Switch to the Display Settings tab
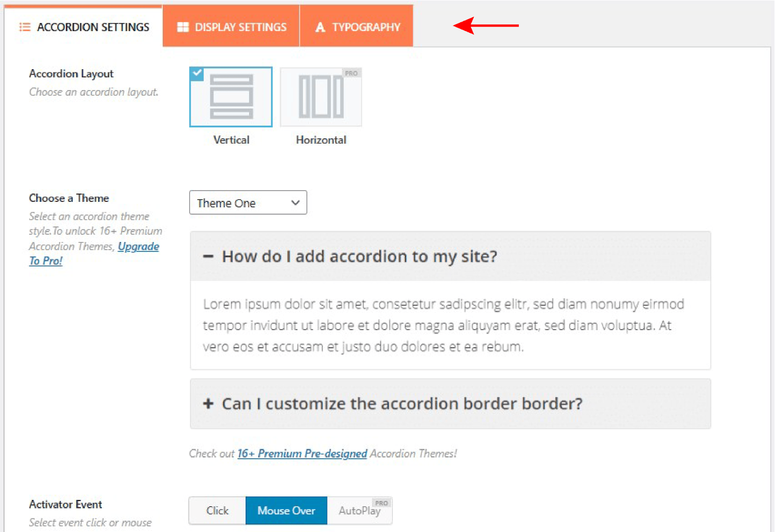Viewport: 775px width, 532px height. point(231,26)
